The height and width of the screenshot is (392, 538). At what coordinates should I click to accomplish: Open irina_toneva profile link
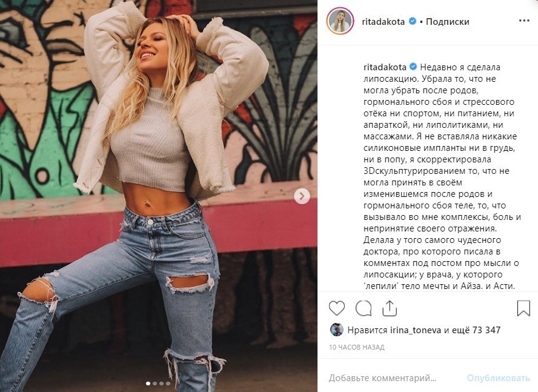416,330
